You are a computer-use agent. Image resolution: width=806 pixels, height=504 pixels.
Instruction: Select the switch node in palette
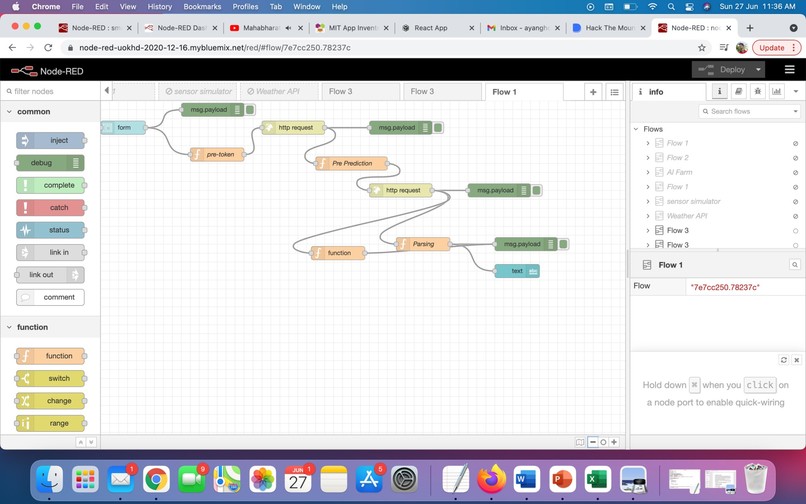[50, 379]
